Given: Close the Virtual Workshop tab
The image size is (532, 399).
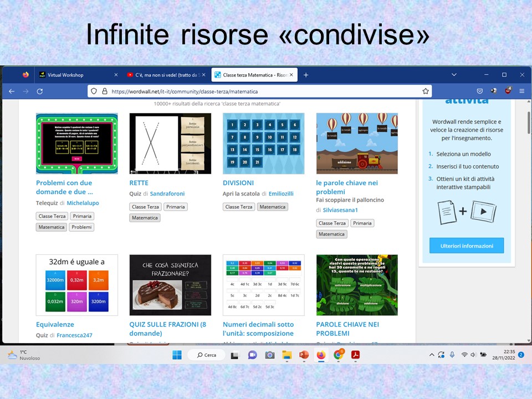Looking at the screenshot, I should click(x=116, y=75).
